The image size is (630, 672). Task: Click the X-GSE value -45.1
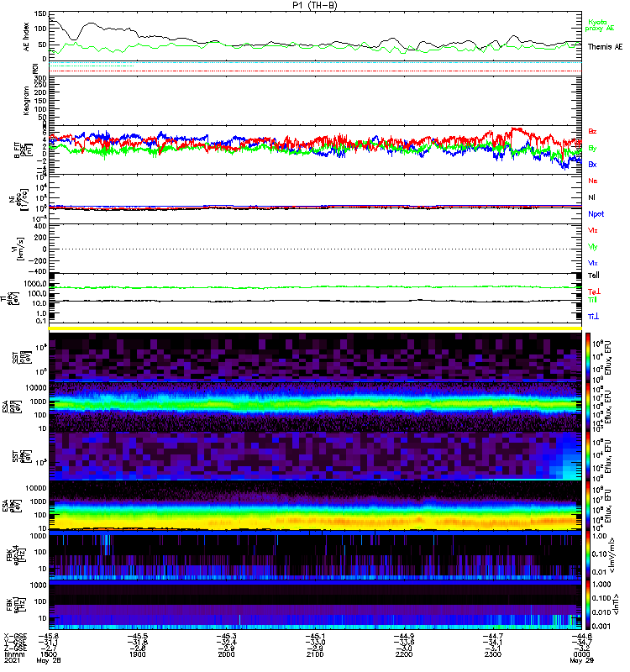point(314,636)
